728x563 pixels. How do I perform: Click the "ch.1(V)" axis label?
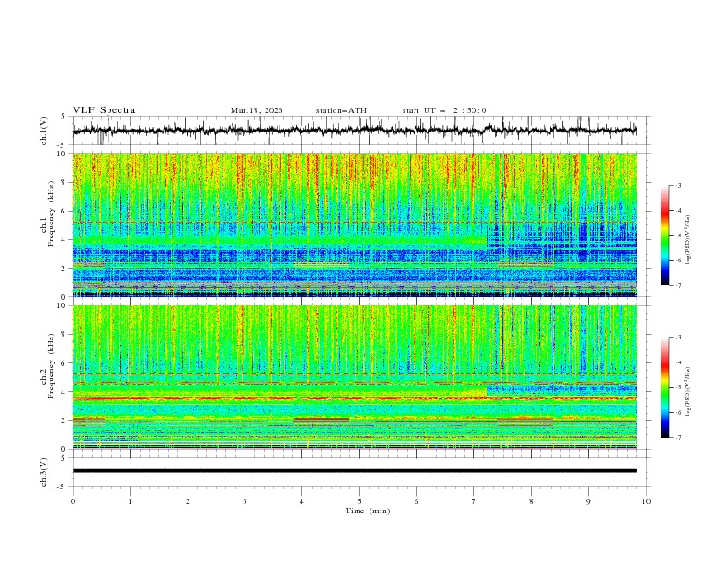click(44, 131)
